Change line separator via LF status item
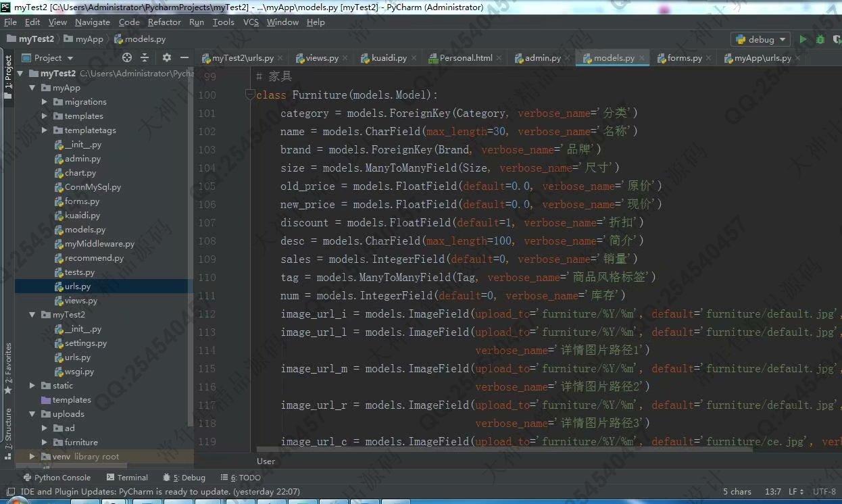This screenshot has width=842, height=504. coord(795,492)
